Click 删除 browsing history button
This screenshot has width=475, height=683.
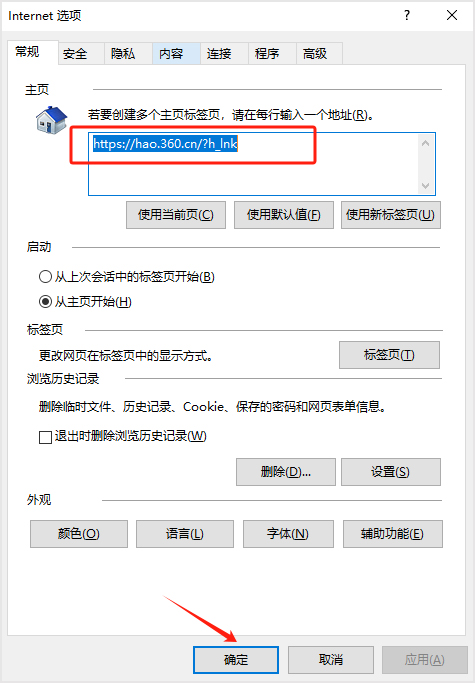point(286,472)
